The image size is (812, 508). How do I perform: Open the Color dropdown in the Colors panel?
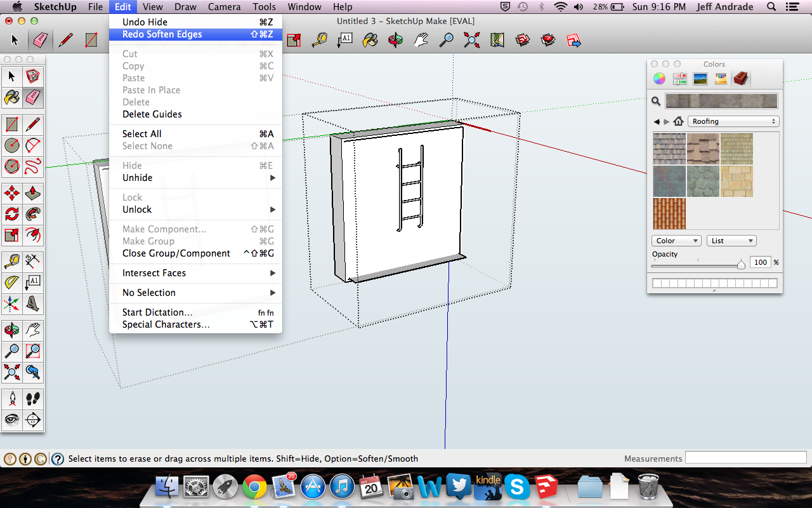click(x=676, y=240)
